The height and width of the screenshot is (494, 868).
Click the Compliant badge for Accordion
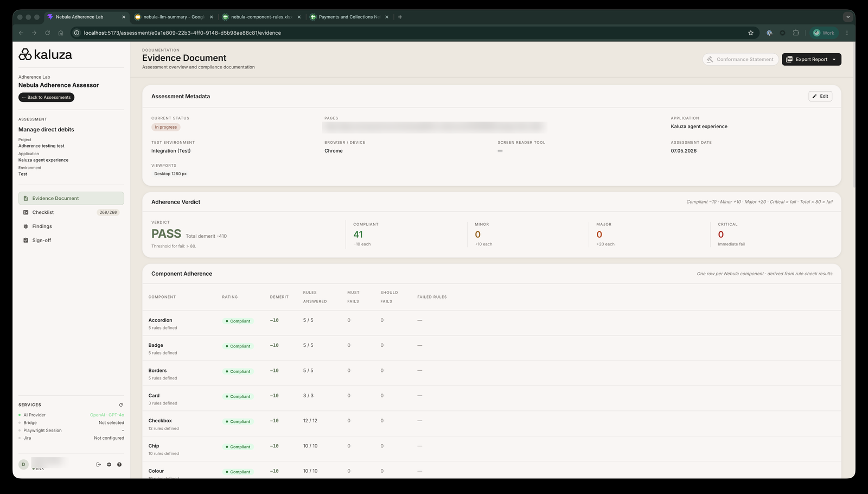click(x=238, y=321)
